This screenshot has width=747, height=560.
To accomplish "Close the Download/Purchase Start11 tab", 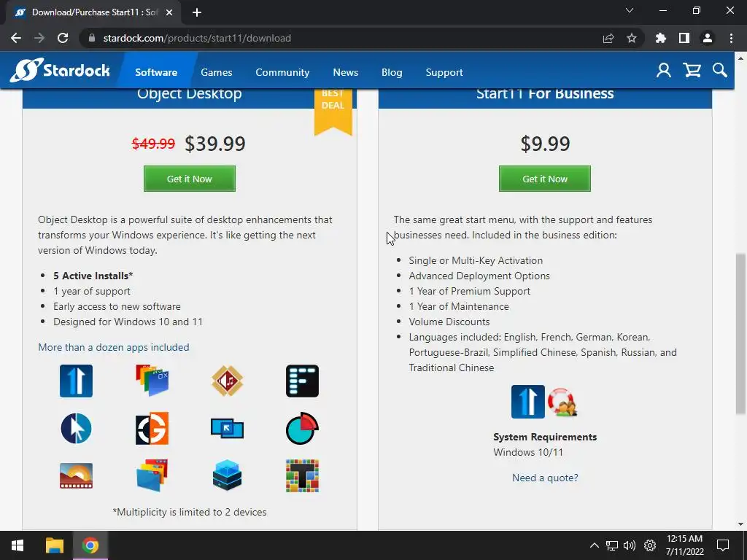I will tap(169, 12).
